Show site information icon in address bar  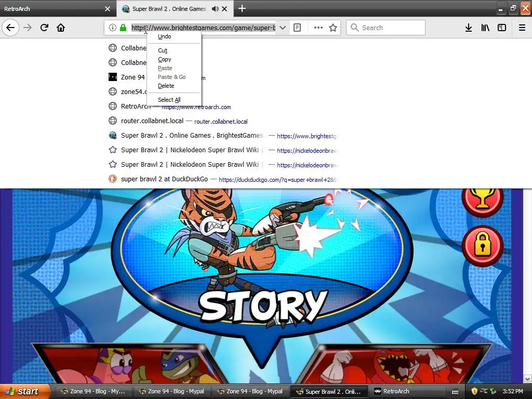tap(112, 28)
